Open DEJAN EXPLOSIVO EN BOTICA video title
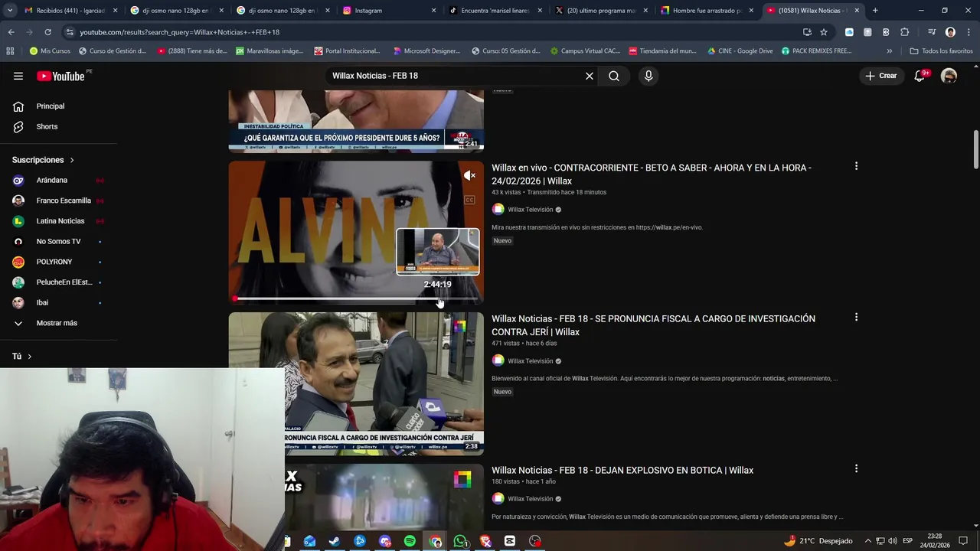 pos(622,470)
